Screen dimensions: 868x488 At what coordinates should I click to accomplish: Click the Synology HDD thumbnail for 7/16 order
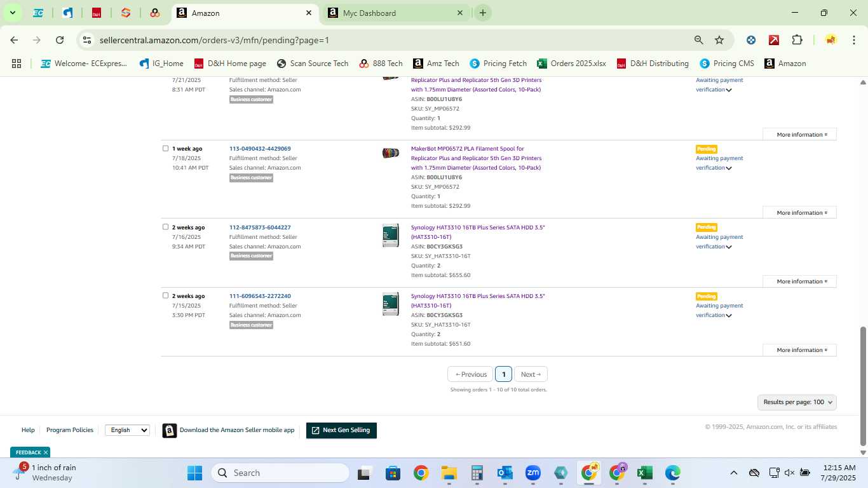390,235
